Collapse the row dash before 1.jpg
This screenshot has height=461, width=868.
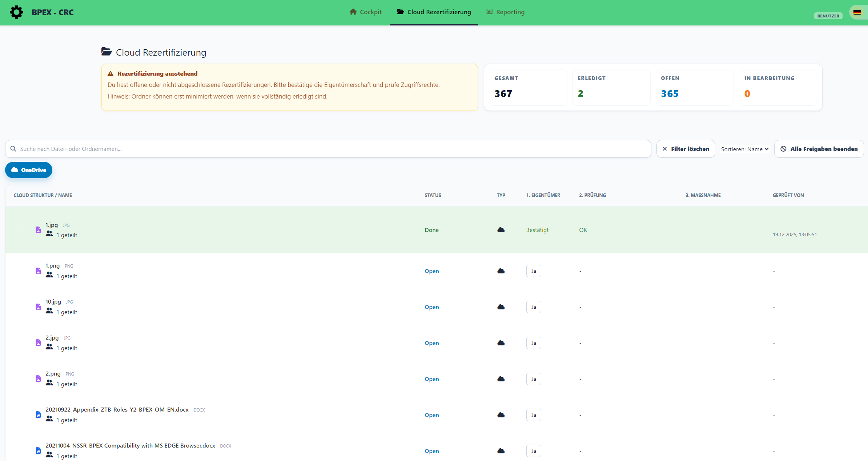(x=19, y=230)
